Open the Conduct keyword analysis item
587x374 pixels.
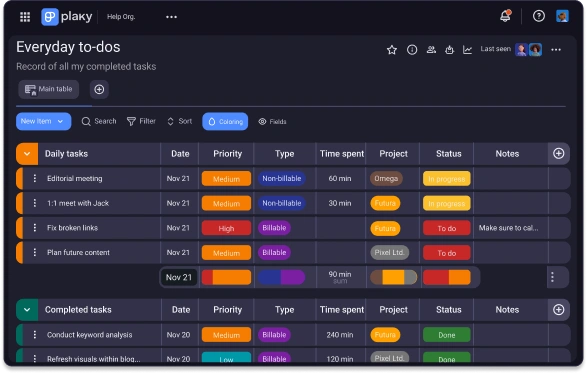[x=89, y=335]
